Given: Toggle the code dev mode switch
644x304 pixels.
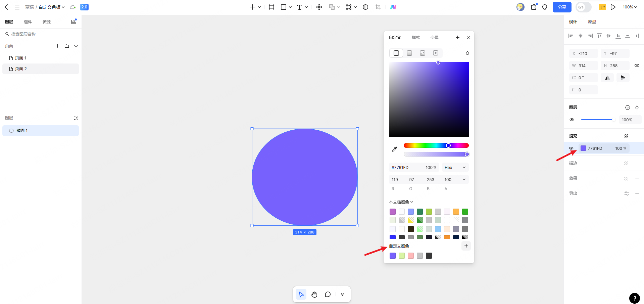Looking at the screenshot, I should (583, 7).
